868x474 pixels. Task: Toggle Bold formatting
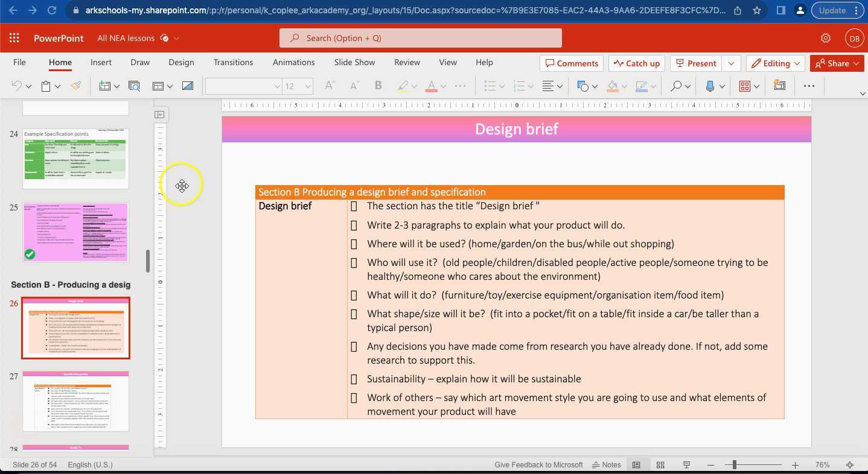click(378, 86)
